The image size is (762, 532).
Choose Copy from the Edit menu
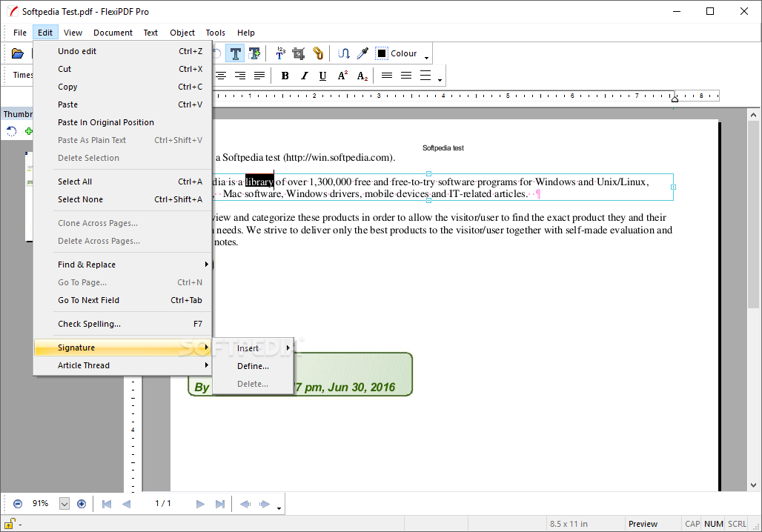[x=122, y=87]
